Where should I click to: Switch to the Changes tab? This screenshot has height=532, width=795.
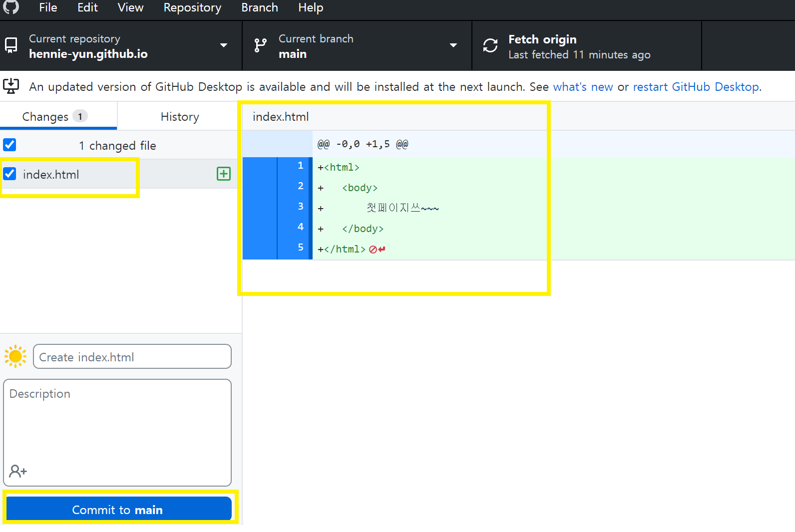pos(58,116)
